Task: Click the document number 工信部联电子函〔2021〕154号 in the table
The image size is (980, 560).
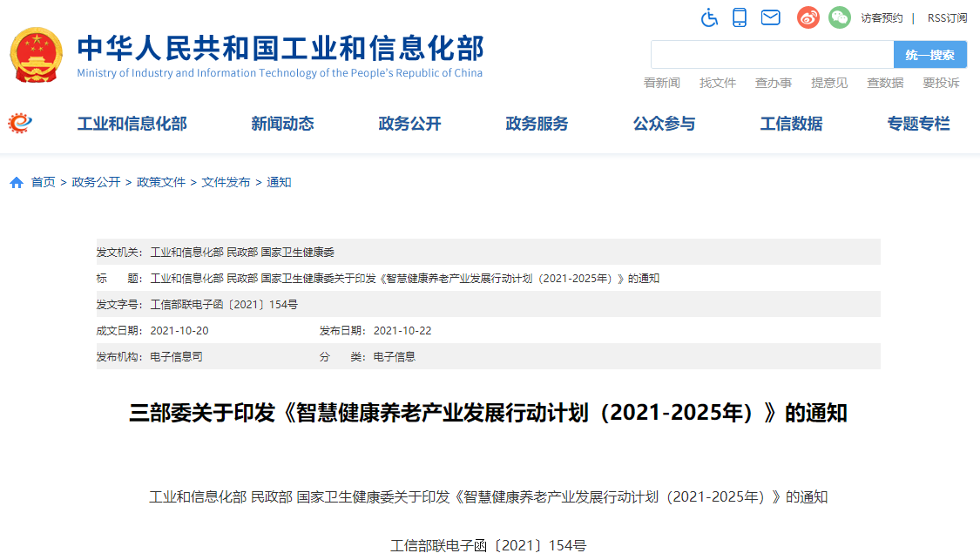Action: (x=224, y=304)
